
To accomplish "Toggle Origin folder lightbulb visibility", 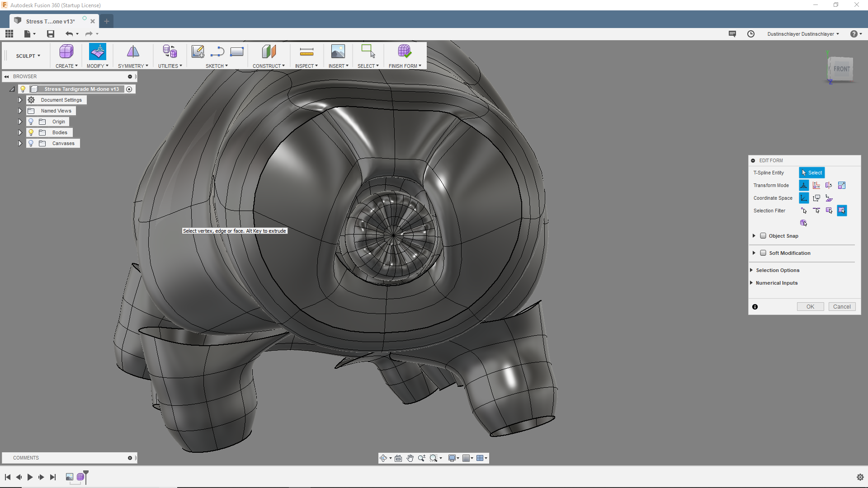I will 31,122.
